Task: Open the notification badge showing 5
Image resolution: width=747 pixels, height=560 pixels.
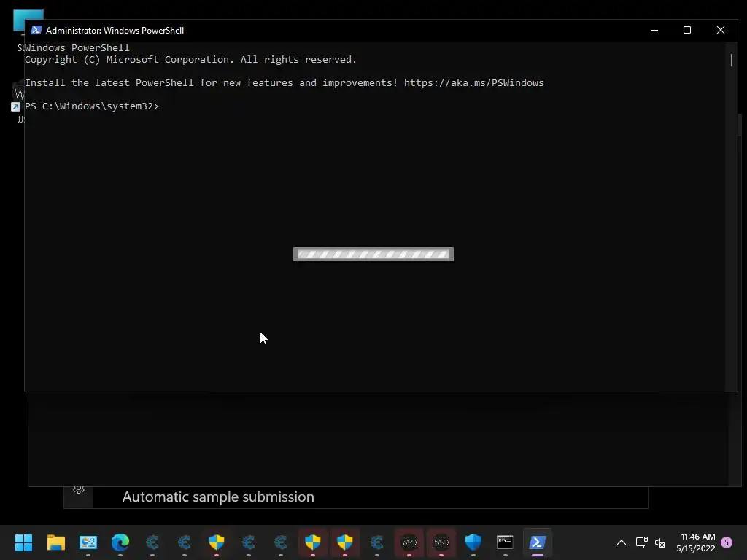Action: tap(727, 542)
